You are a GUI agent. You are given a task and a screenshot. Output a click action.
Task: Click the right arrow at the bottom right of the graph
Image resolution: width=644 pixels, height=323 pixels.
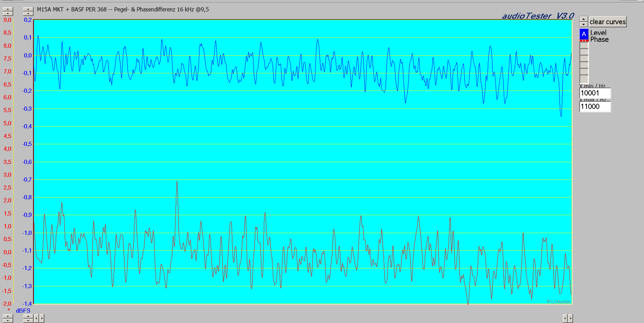click(570, 318)
